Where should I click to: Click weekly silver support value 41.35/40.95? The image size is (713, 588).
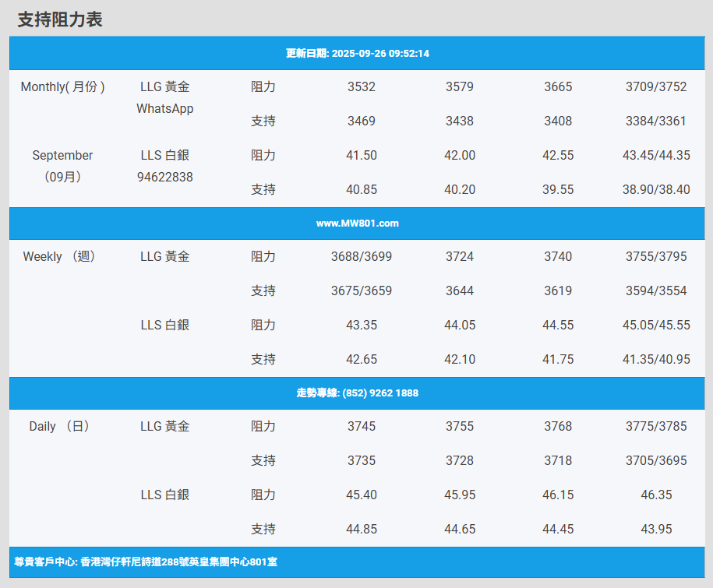tap(656, 360)
